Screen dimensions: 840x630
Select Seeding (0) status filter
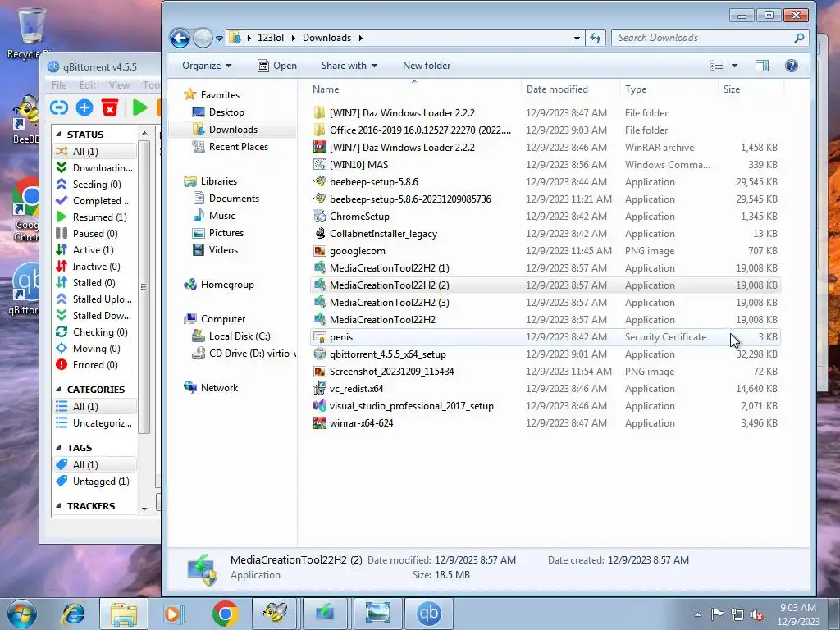[95, 185]
